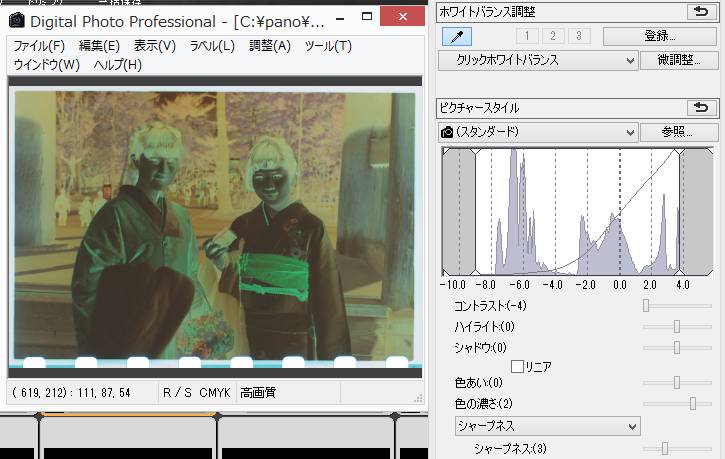Open the スタンダード picture style dropdown
The width and height of the screenshot is (725, 459).
(x=538, y=132)
